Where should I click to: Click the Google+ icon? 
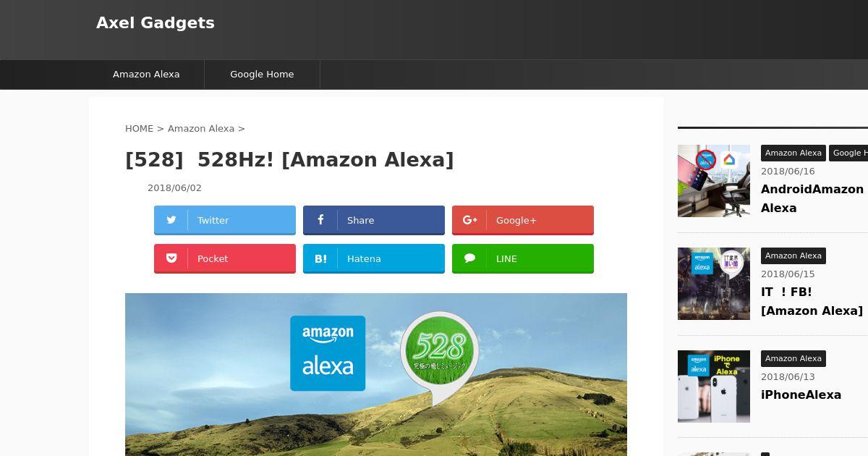pos(469,220)
